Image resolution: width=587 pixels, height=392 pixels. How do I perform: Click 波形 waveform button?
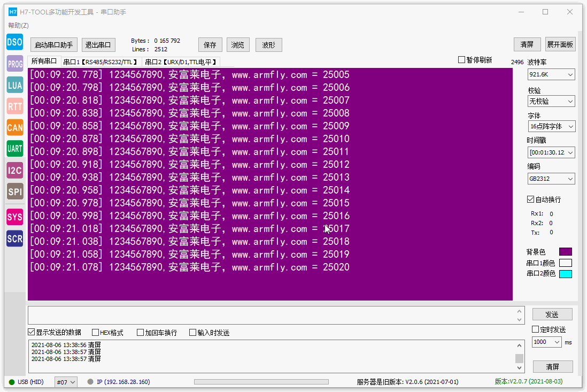coord(268,45)
